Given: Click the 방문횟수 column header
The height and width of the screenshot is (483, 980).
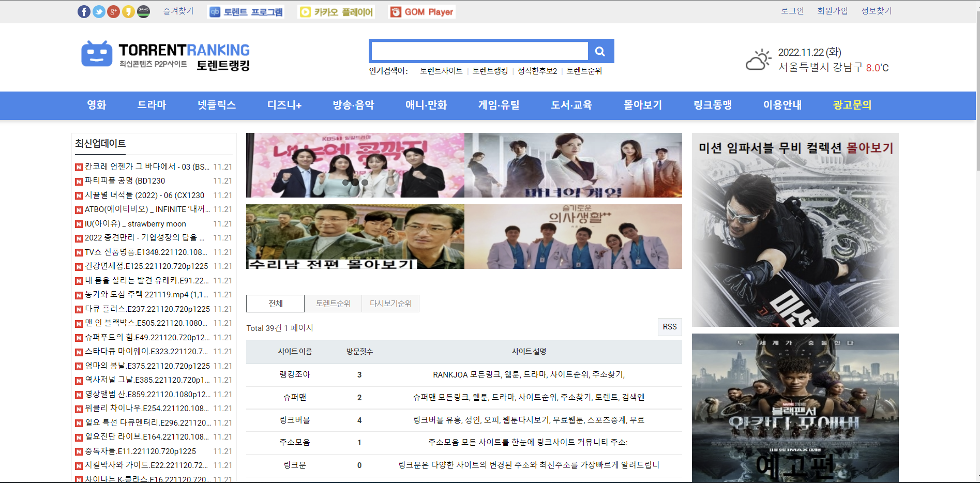Looking at the screenshot, I should pyautogui.click(x=359, y=352).
